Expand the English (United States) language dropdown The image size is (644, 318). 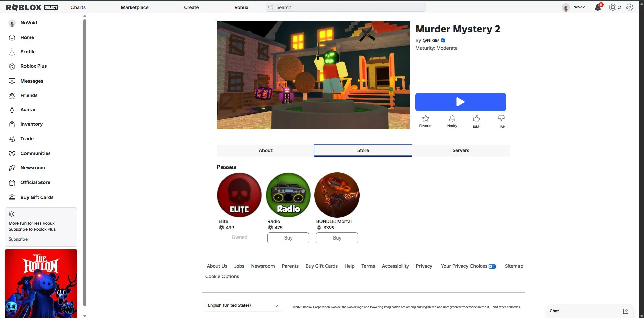(x=243, y=305)
